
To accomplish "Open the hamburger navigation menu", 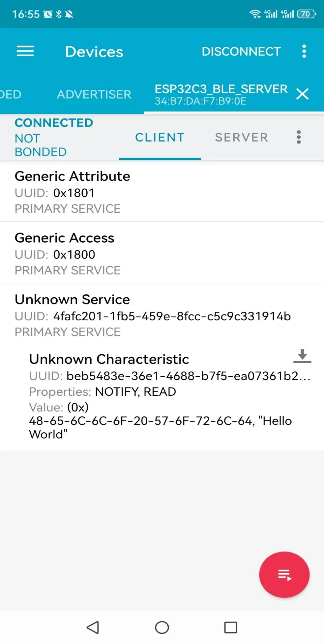I will pyautogui.click(x=25, y=51).
